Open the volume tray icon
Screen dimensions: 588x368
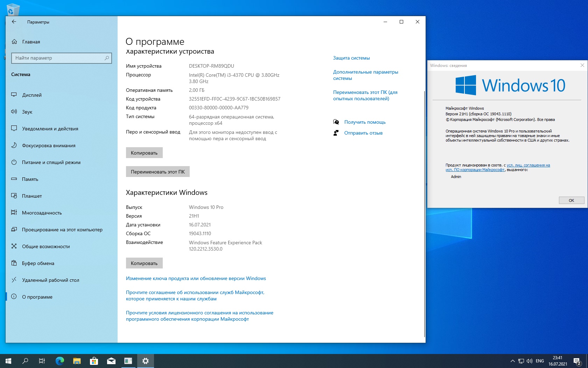coord(530,361)
